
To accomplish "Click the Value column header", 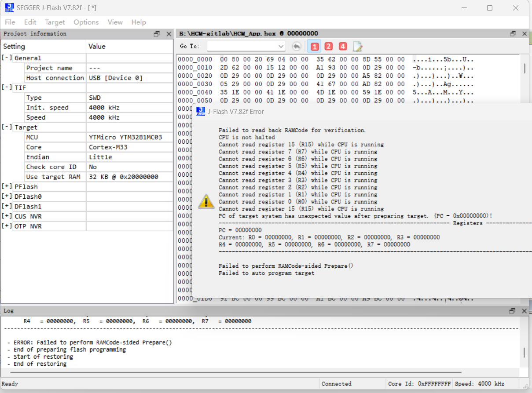I will point(130,46).
